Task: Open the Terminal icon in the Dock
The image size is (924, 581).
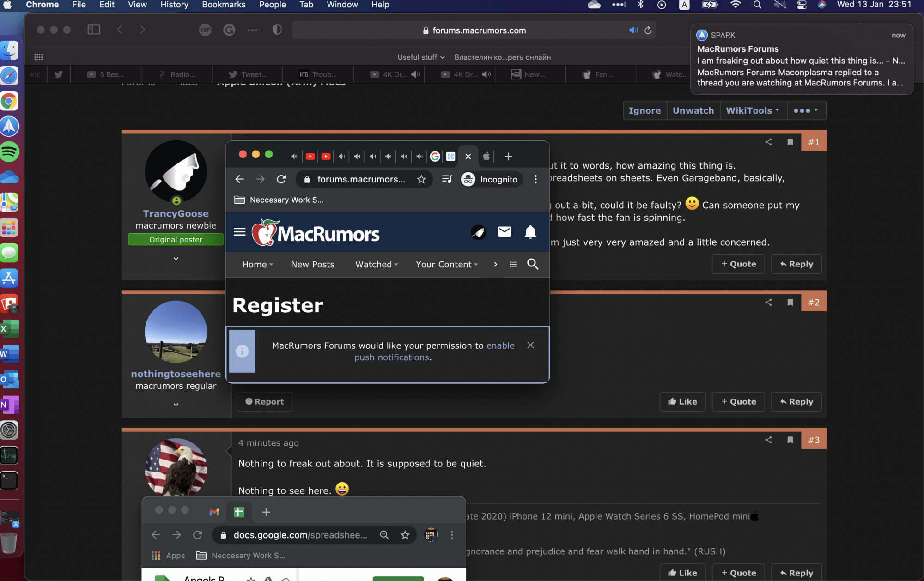Action: coord(9,481)
